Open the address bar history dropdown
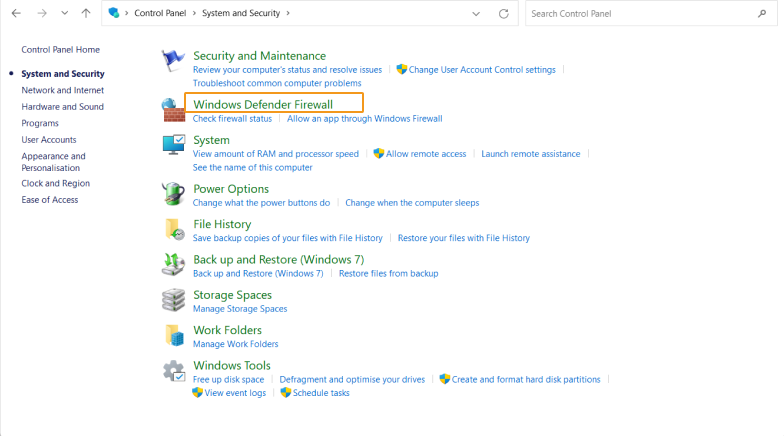Image resolution: width=784 pixels, height=436 pixels. pyautogui.click(x=476, y=14)
